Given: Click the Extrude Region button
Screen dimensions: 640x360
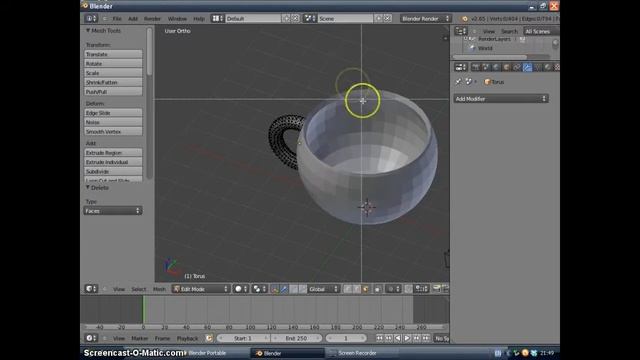Looking at the screenshot, I should tap(113, 153).
